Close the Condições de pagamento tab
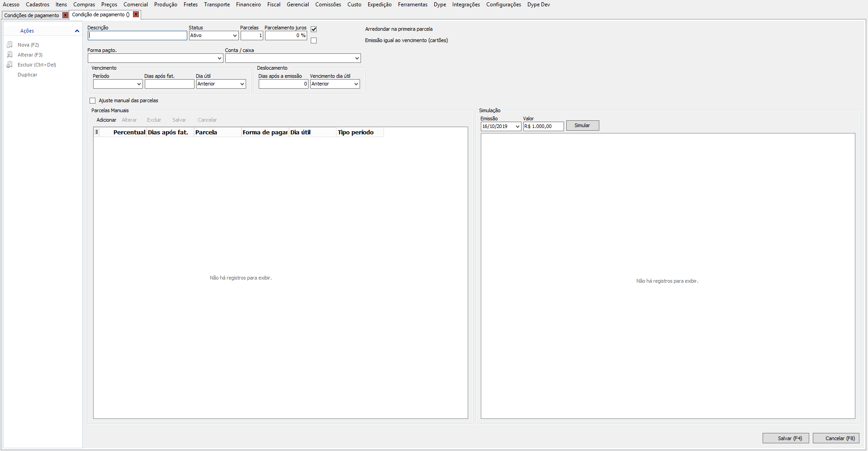Image resolution: width=868 pixels, height=451 pixels. click(65, 15)
